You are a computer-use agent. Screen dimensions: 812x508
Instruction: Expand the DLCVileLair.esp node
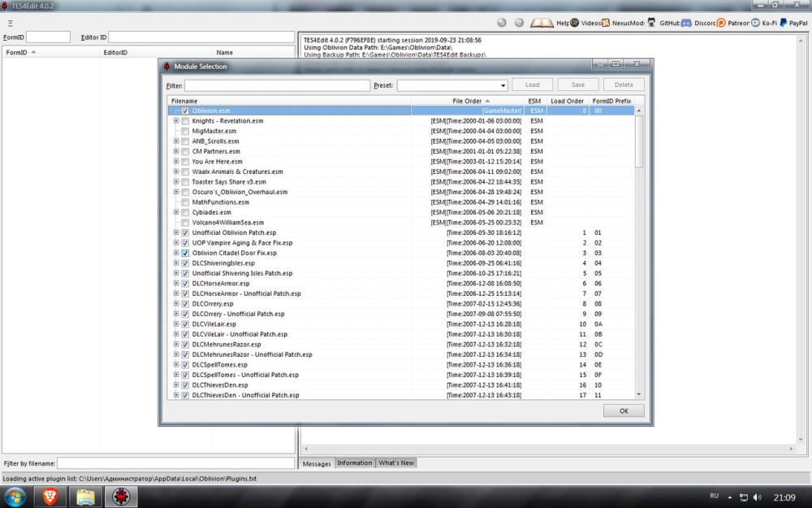pos(176,324)
